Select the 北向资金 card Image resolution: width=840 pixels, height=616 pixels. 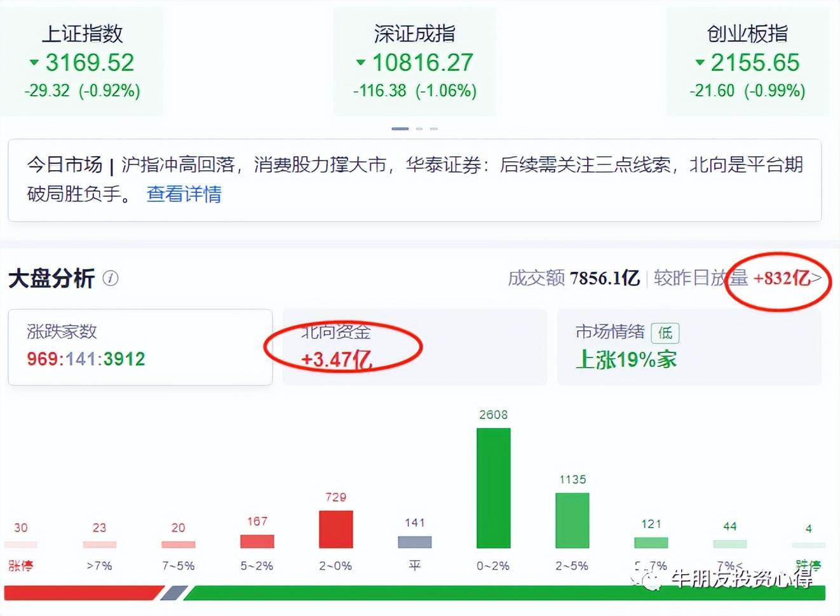(414, 347)
